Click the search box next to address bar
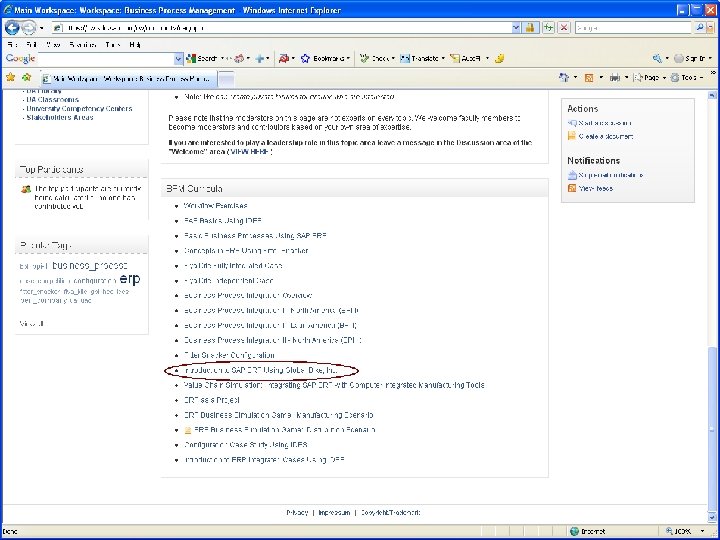This screenshot has width=720, height=540. pos(633,28)
